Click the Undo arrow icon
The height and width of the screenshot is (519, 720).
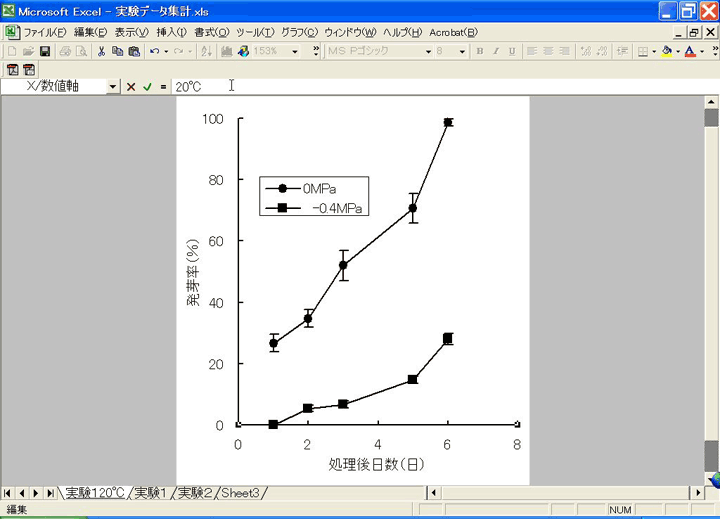click(x=154, y=51)
